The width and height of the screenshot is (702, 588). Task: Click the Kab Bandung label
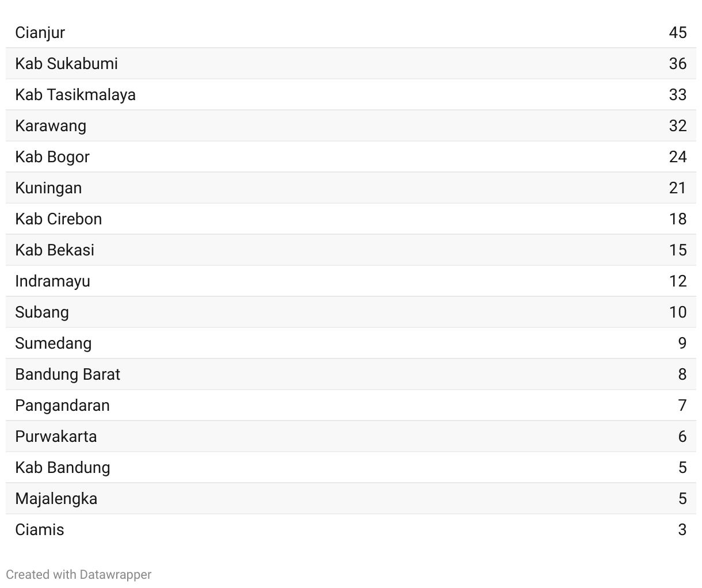[x=63, y=467]
